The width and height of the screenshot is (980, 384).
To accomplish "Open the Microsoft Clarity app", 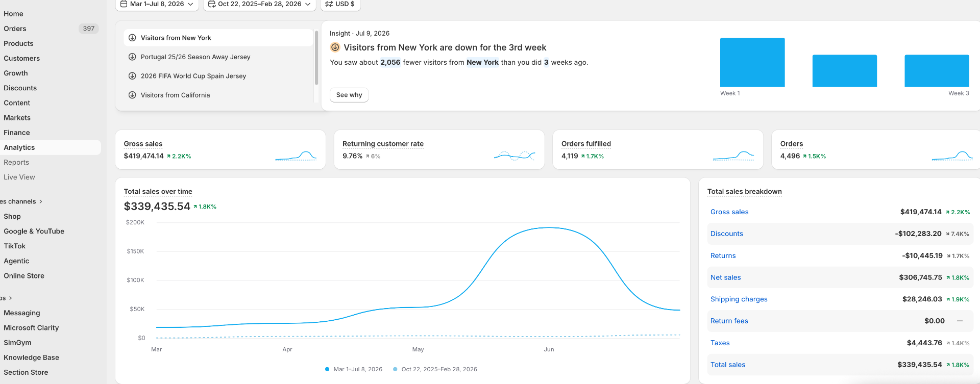I will click(31, 327).
